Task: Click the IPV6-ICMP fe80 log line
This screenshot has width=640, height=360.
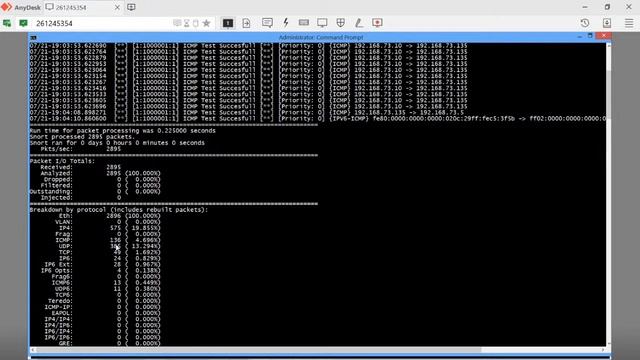Action: coord(318,119)
